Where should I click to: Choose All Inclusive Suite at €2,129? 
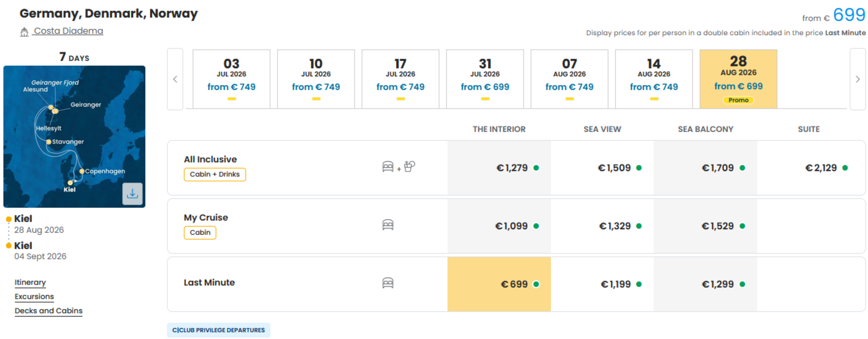click(x=811, y=168)
